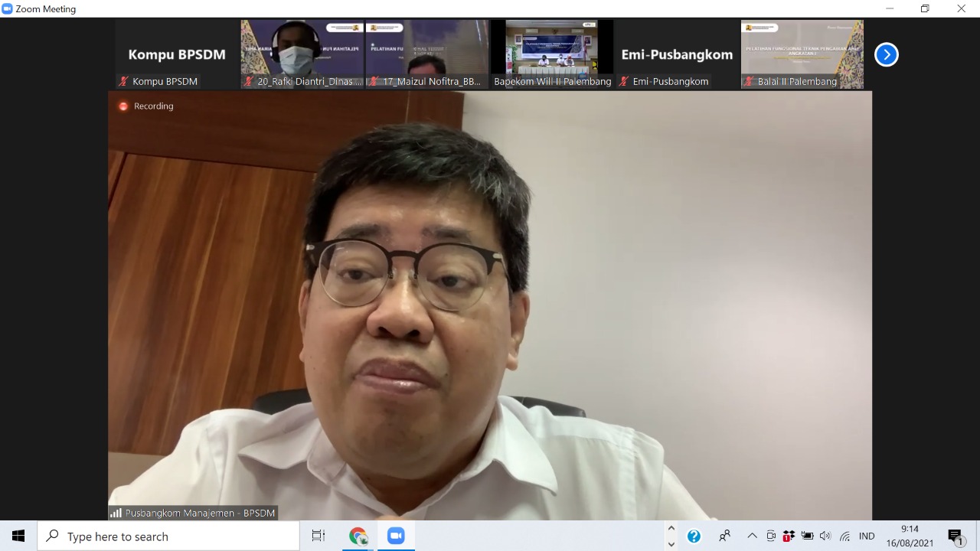Open the People icon in the taskbar
This screenshot has width=980, height=551.
coord(724,536)
